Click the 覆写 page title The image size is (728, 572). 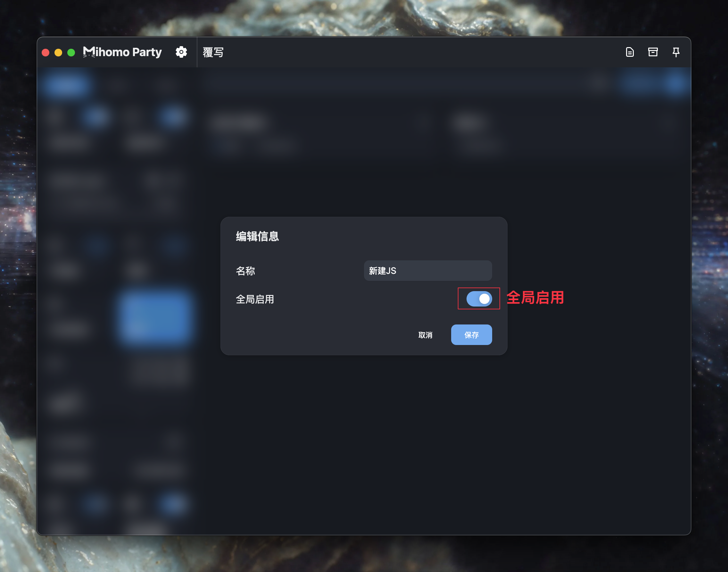(x=213, y=52)
